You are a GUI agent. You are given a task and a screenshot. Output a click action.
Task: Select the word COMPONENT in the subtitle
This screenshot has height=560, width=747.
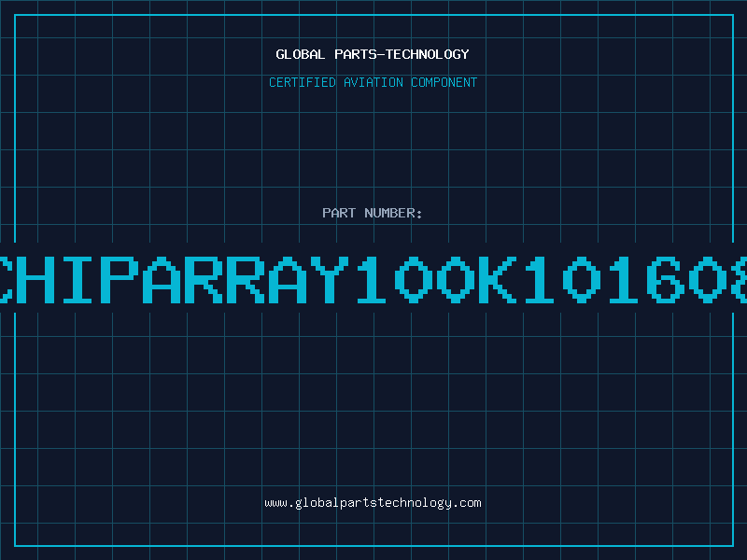444,83
